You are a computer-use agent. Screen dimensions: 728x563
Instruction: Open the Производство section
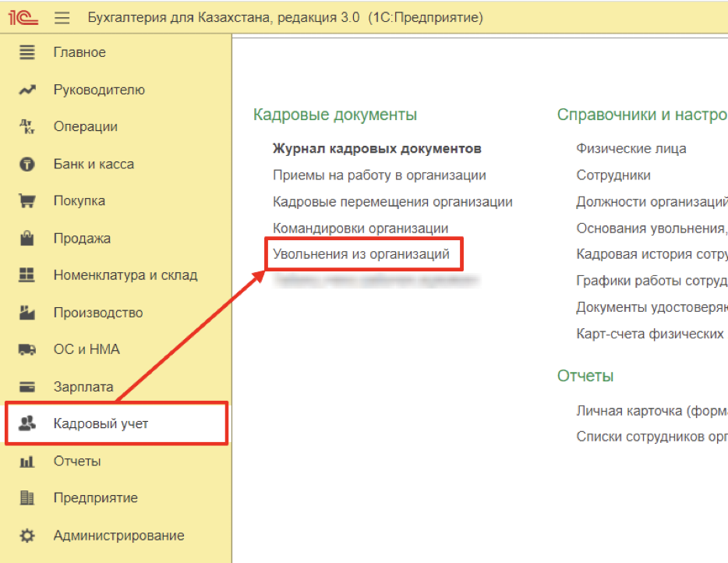(98, 313)
